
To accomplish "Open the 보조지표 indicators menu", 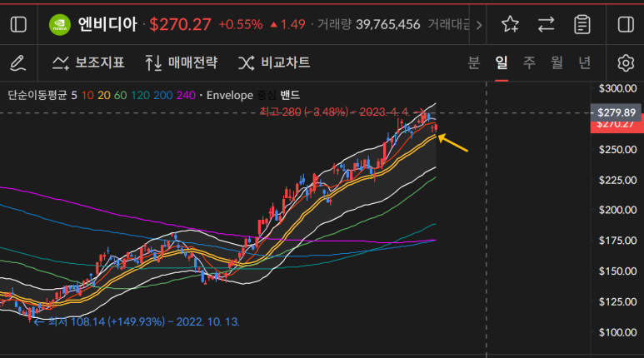I will (x=88, y=62).
